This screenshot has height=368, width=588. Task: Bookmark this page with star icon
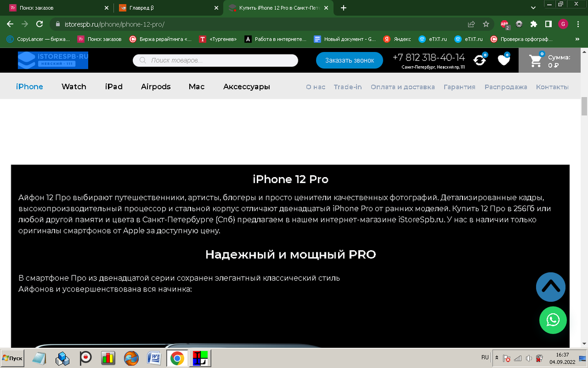pyautogui.click(x=486, y=24)
